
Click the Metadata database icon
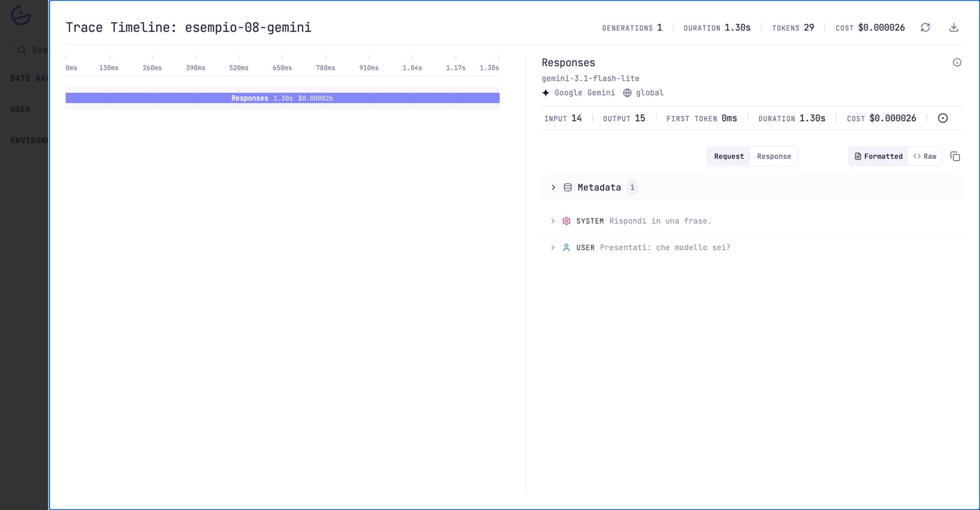point(568,187)
